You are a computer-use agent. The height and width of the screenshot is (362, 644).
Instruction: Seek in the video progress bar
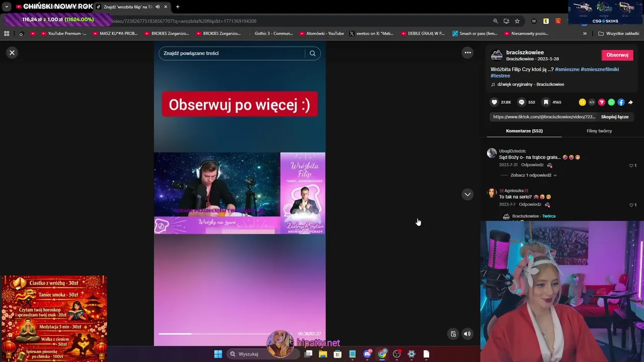coord(226,333)
